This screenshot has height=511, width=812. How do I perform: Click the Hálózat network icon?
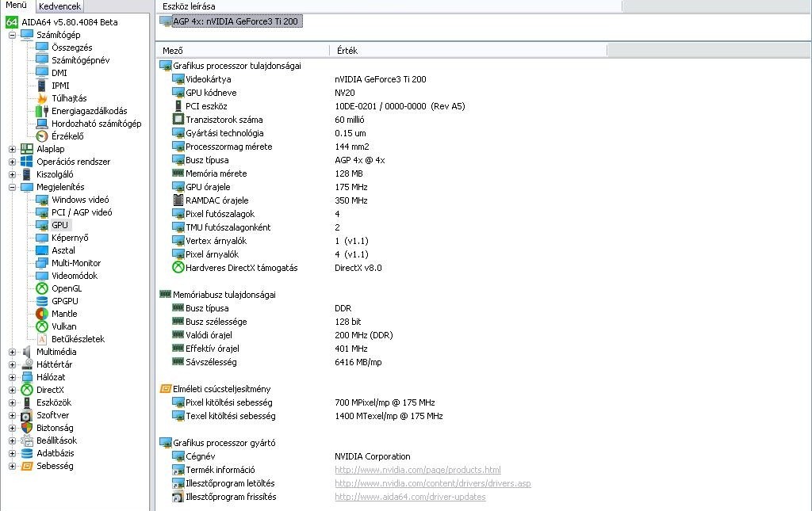coord(27,377)
